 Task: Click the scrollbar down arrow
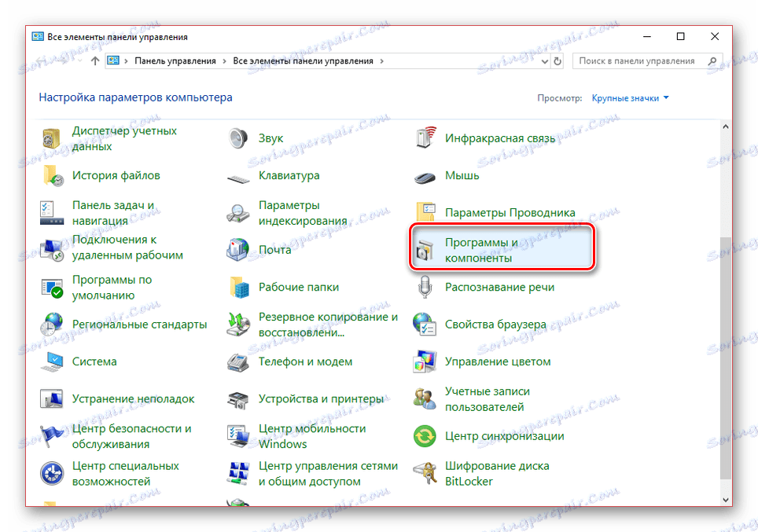[725, 500]
